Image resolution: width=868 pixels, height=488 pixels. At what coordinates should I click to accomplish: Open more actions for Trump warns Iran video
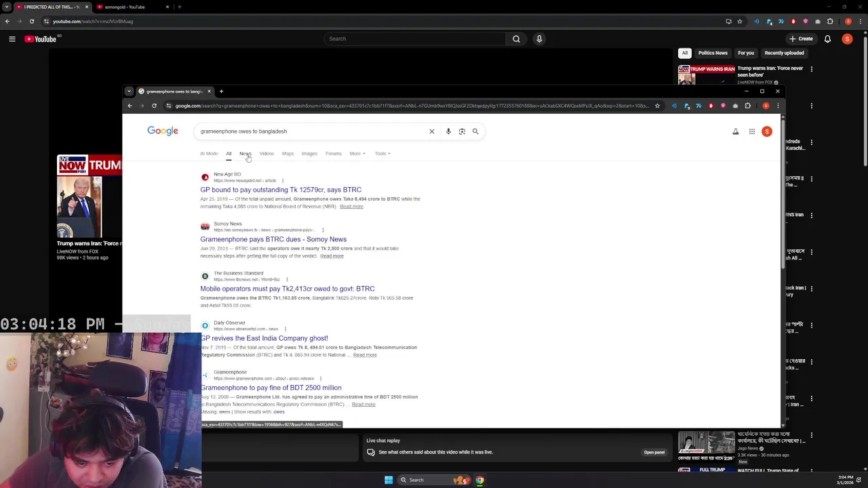(x=811, y=68)
